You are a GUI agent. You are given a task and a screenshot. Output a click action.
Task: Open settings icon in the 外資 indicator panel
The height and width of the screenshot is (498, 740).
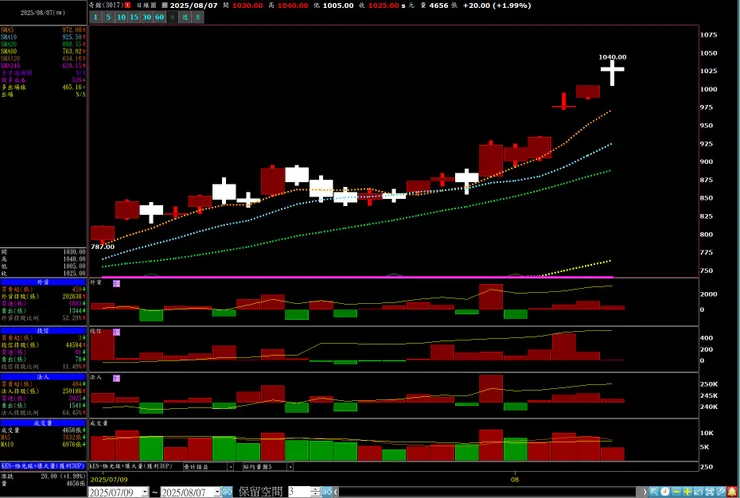[117, 283]
